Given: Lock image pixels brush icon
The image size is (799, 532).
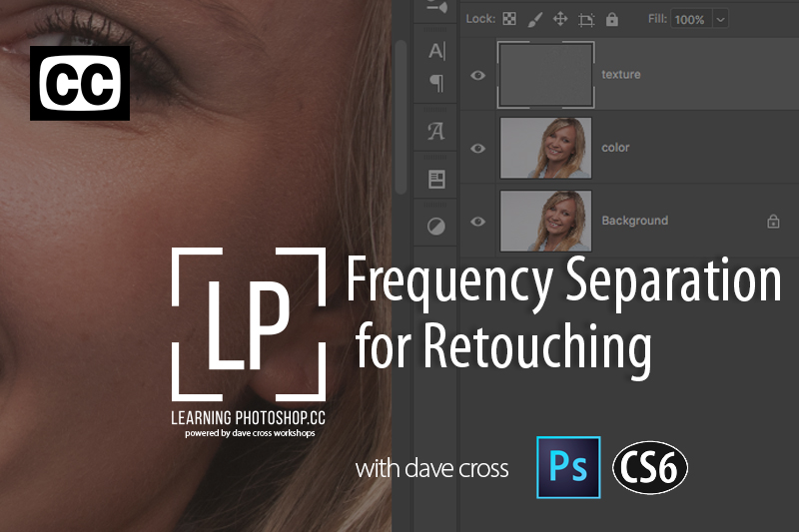Looking at the screenshot, I should click(534, 19).
